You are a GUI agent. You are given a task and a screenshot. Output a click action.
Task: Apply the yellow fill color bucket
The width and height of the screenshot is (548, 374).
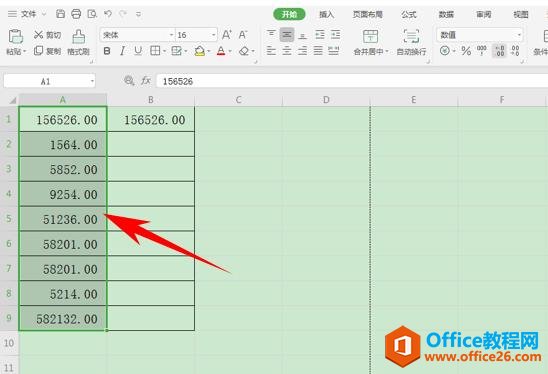pos(200,51)
